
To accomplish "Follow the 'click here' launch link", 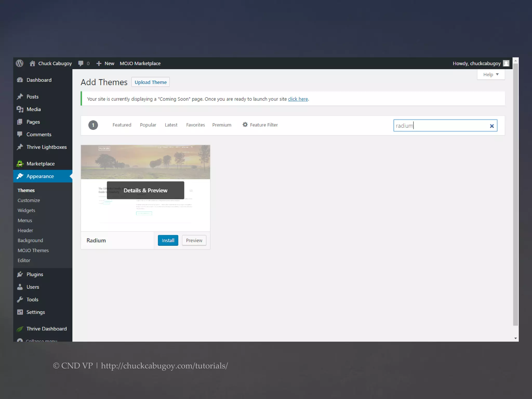I will click(298, 99).
